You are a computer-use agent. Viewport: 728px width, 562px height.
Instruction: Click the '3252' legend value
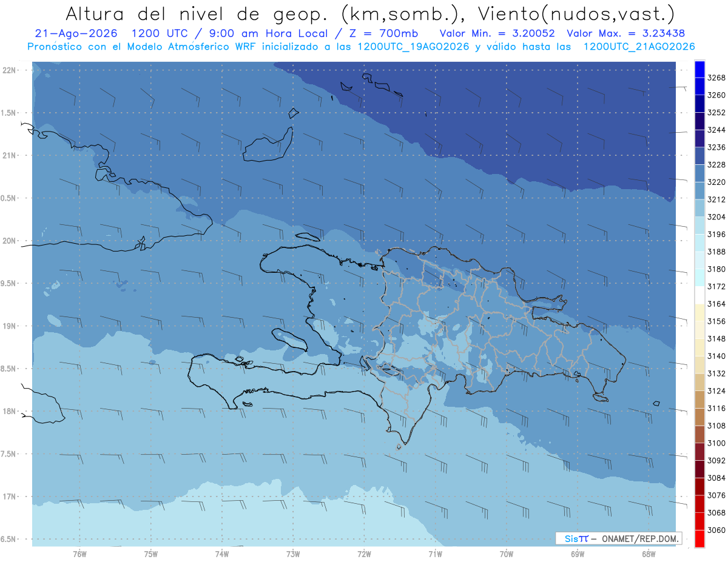(716, 113)
